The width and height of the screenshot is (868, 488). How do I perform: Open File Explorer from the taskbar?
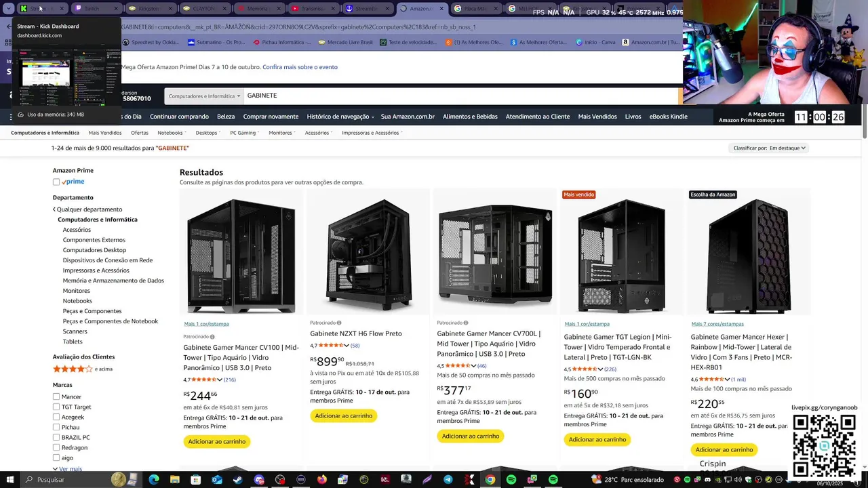pyautogui.click(x=174, y=480)
